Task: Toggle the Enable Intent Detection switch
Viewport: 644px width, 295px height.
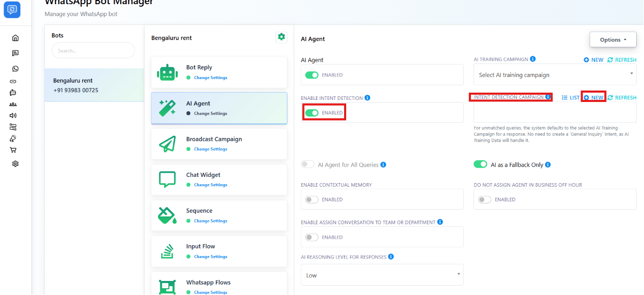Action: pos(312,112)
